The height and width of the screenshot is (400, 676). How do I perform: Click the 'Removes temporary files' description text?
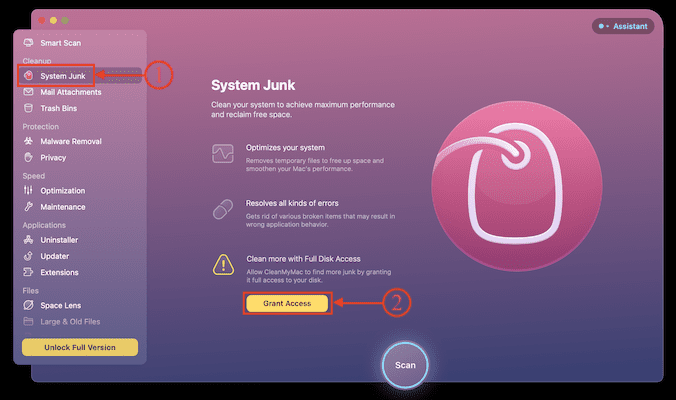pos(315,164)
